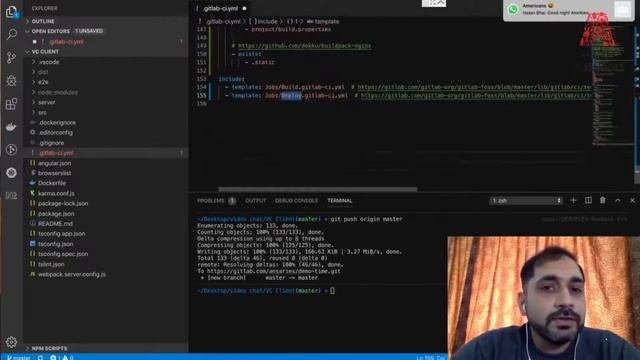Open the browserslist file

point(54,173)
